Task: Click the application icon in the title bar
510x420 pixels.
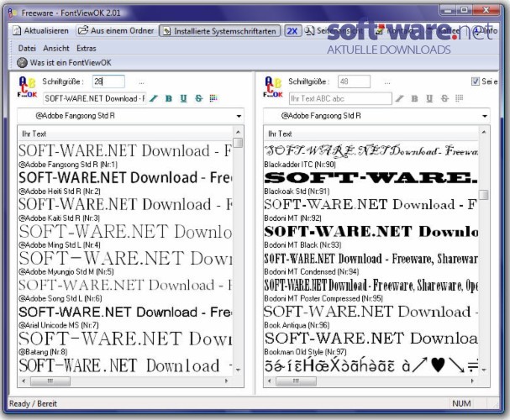Action: [13, 13]
